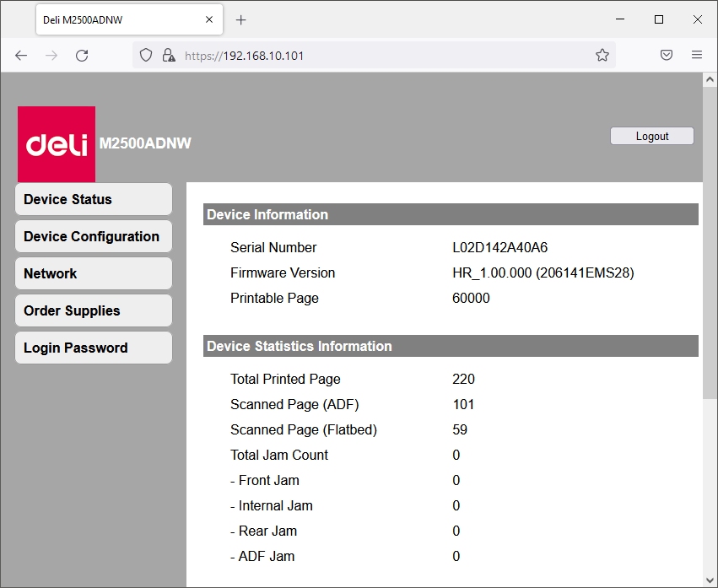Select Order Supplies in sidebar
The height and width of the screenshot is (588, 718).
tap(93, 311)
